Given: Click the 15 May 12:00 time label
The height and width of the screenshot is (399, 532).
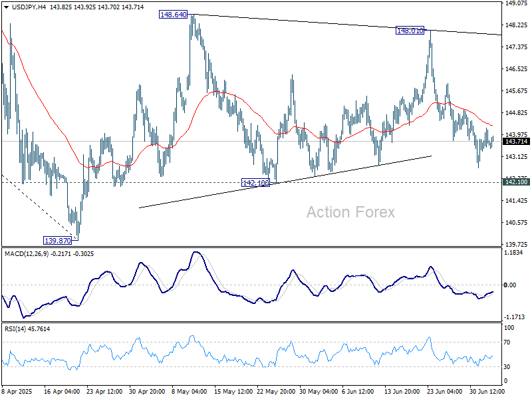Looking at the screenshot, I should click(232, 391).
